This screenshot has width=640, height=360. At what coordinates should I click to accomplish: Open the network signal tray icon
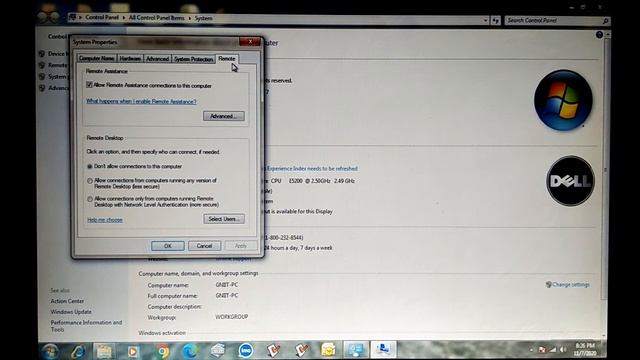[x=553, y=350]
